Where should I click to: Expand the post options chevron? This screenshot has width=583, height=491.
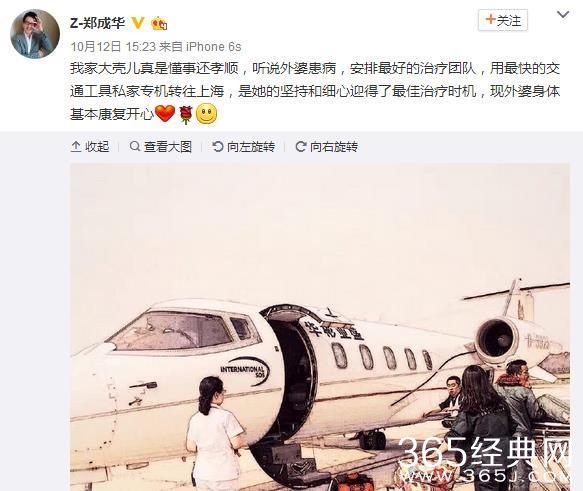(x=563, y=15)
